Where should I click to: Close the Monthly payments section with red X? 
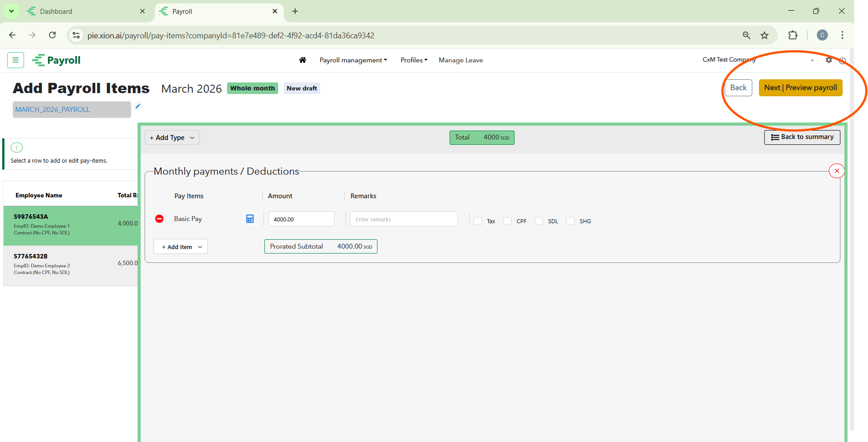(x=836, y=171)
